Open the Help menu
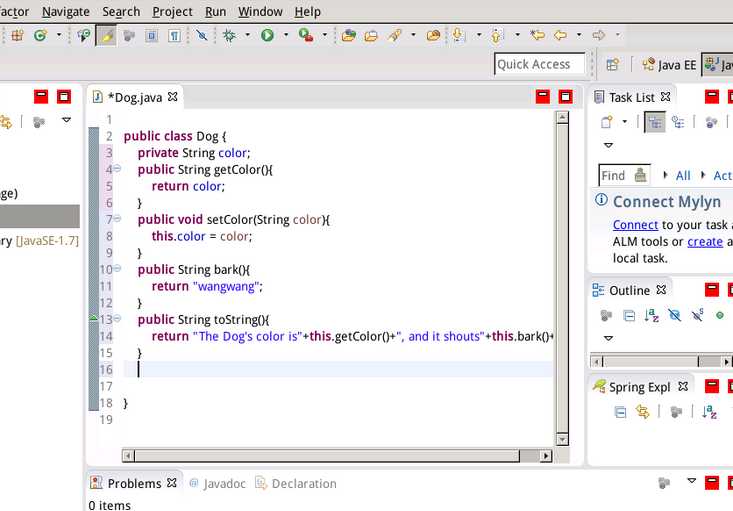This screenshot has width=733, height=511. 308,11
